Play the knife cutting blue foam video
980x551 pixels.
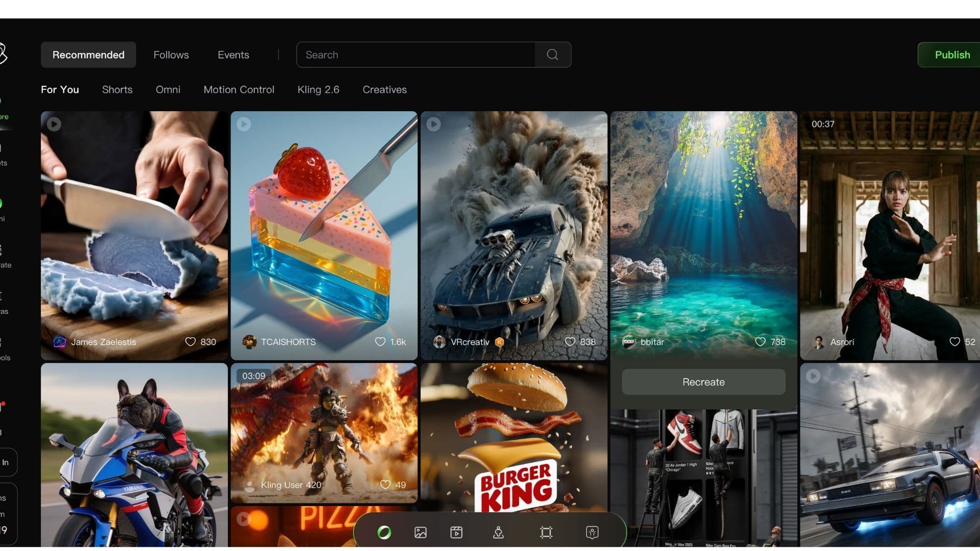click(x=54, y=124)
